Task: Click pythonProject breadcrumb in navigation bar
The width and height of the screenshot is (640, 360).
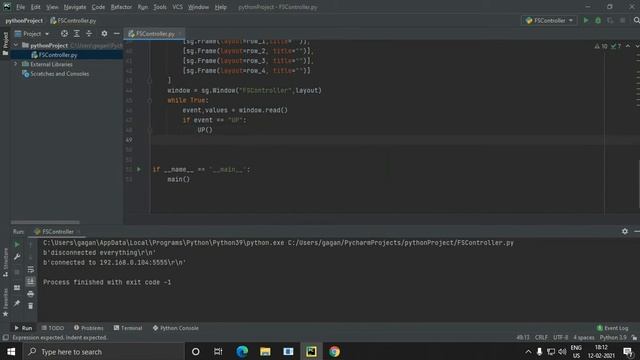Action: click(24, 20)
